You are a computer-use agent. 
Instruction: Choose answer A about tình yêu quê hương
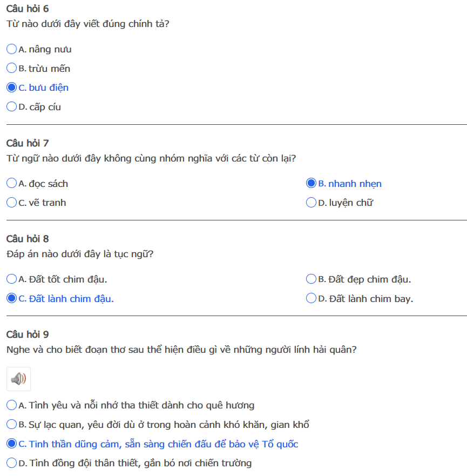[x=12, y=405]
